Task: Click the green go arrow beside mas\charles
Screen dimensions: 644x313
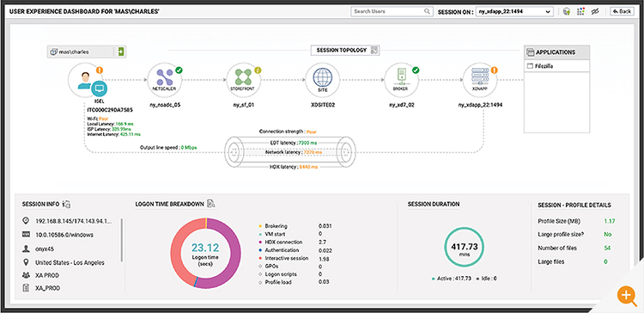Action: click(121, 52)
